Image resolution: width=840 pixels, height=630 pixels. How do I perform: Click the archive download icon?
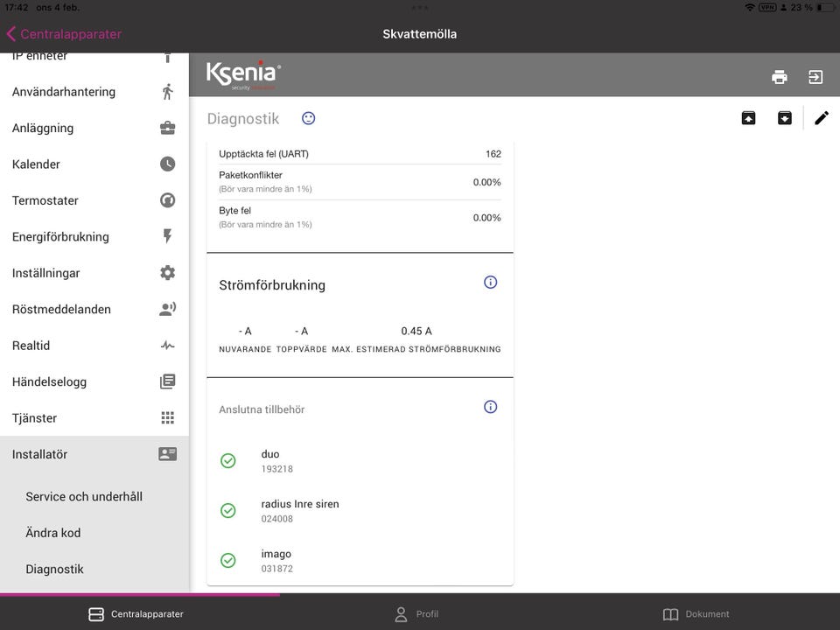pyautogui.click(x=785, y=118)
